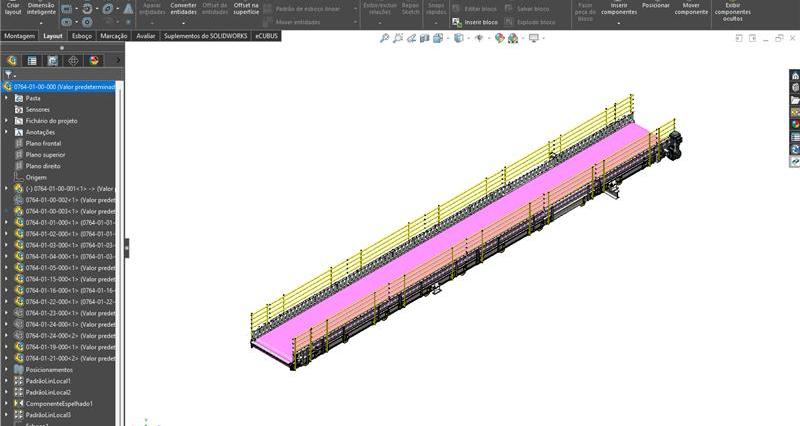Click the Converter entidades button
The width and height of the screenshot is (800, 426).
click(183, 9)
